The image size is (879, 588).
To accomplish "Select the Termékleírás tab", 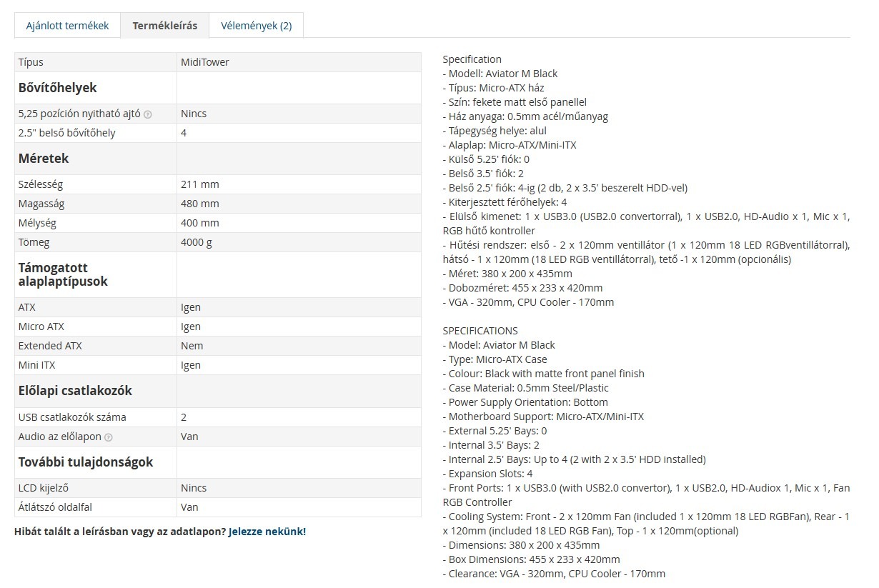I will [164, 26].
